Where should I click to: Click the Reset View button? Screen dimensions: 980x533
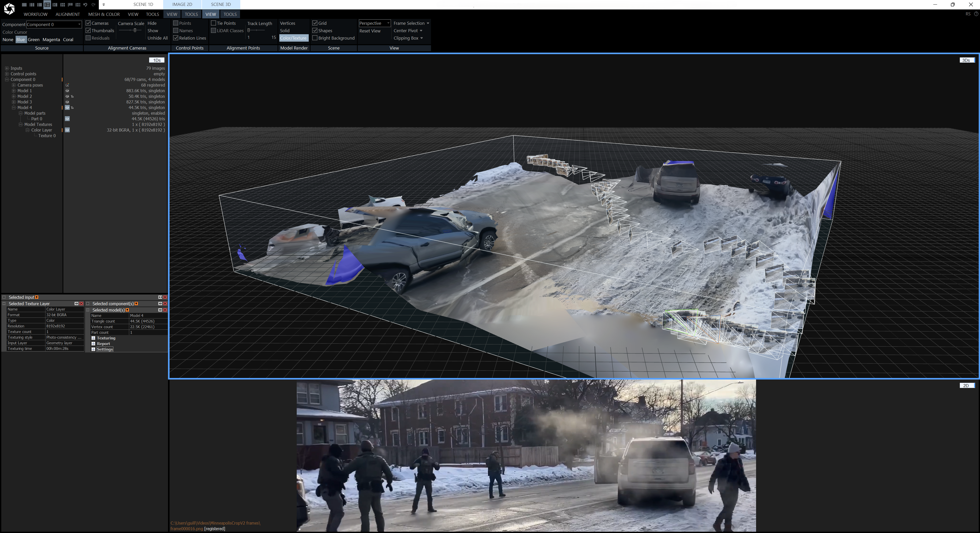[370, 31]
